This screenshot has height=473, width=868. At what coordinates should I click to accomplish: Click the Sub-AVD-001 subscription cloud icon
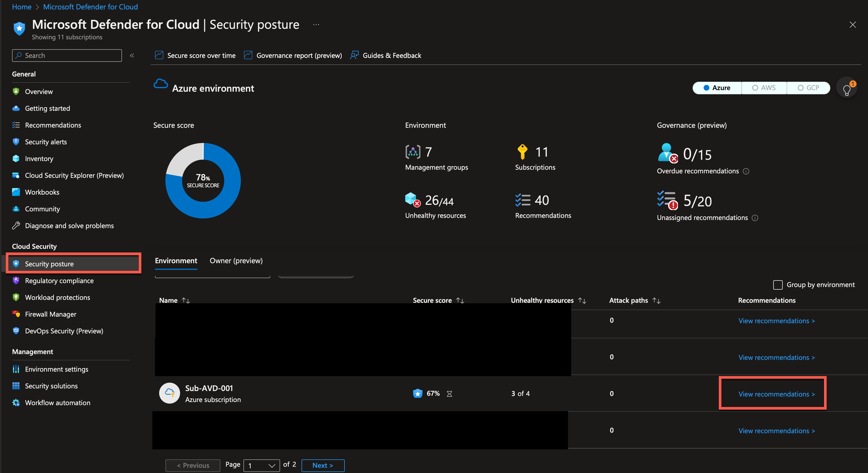pyautogui.click(x=169, y=393)
